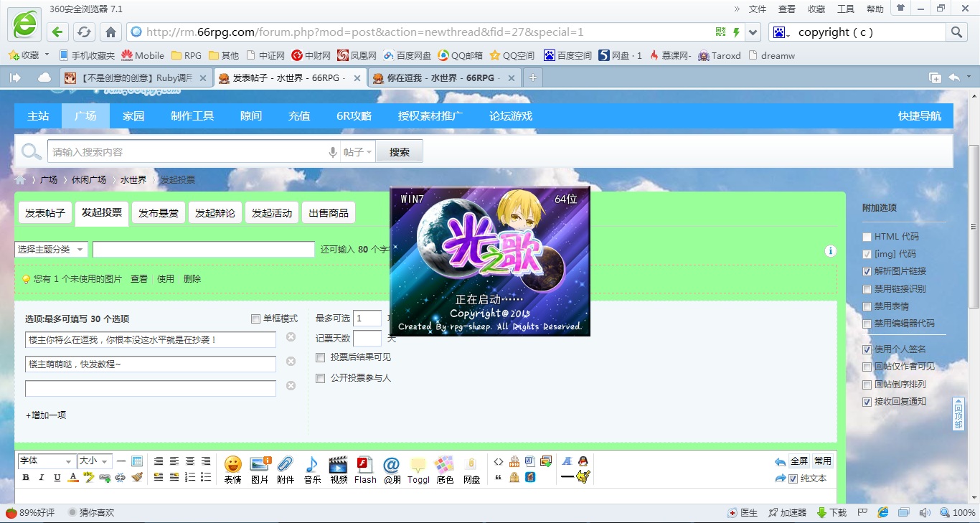The width and height of the screenshot is (980, 523).
Task: Open the info icon beside title field
Action: point(831,250)
